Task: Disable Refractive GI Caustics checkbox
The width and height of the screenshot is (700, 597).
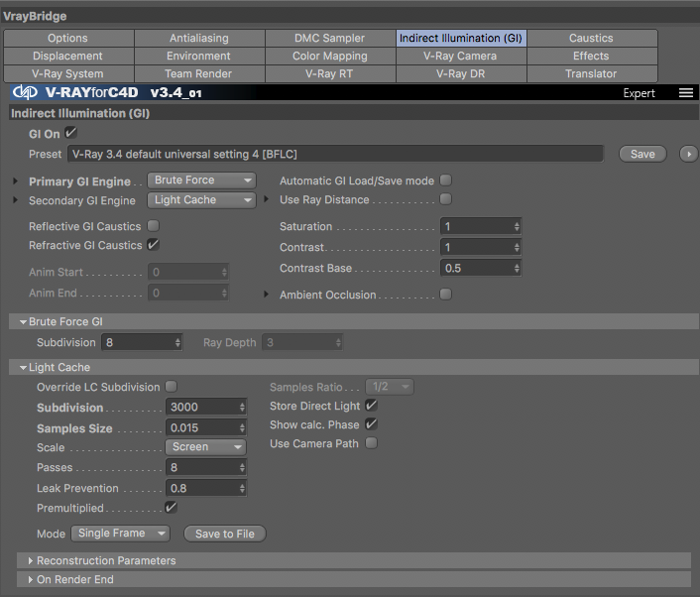Action: point(153,245)
